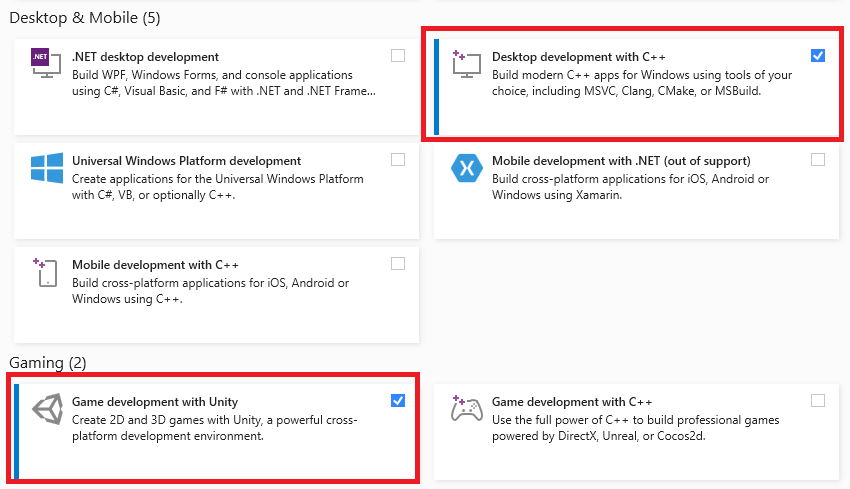The image size is (850, 489).
Task: Click the Mobile development with C++ phone icon
Action: coord(46,272)
